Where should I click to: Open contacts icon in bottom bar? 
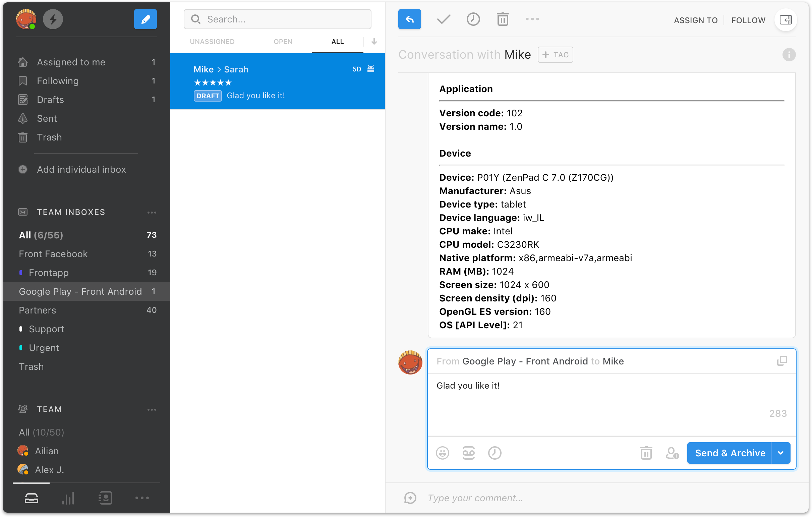coord(105,498)
